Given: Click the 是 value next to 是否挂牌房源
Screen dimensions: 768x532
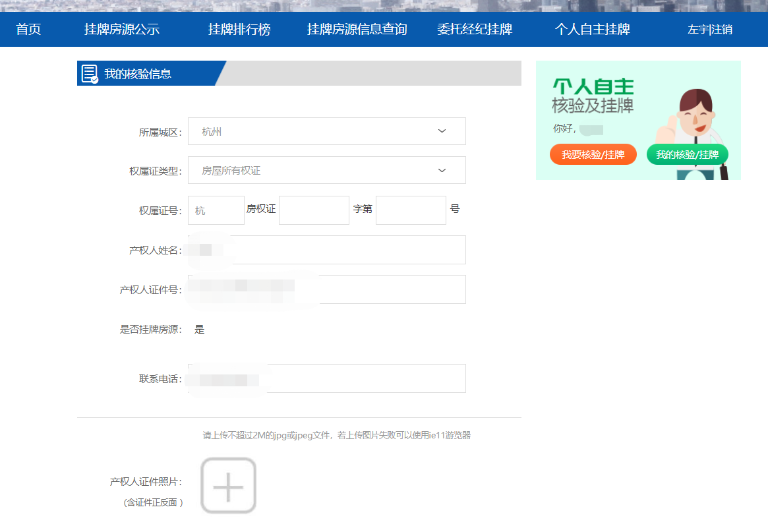Looking at the screenshot, I should pyautogui.click(x=199, y=329).
